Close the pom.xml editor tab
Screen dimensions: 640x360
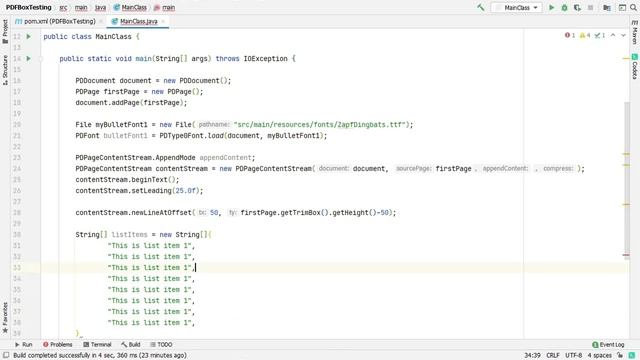(x=101, y=21)
